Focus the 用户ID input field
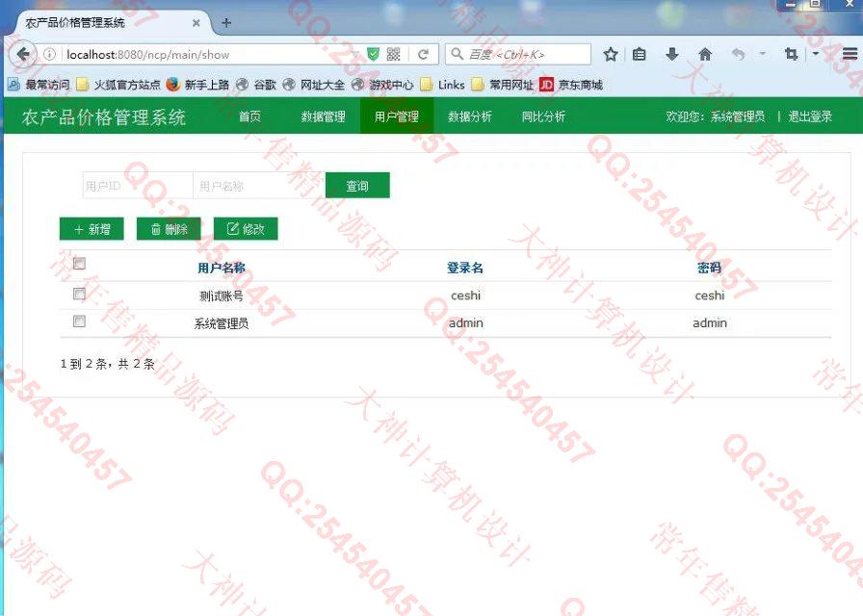 (x=138, y=186)
